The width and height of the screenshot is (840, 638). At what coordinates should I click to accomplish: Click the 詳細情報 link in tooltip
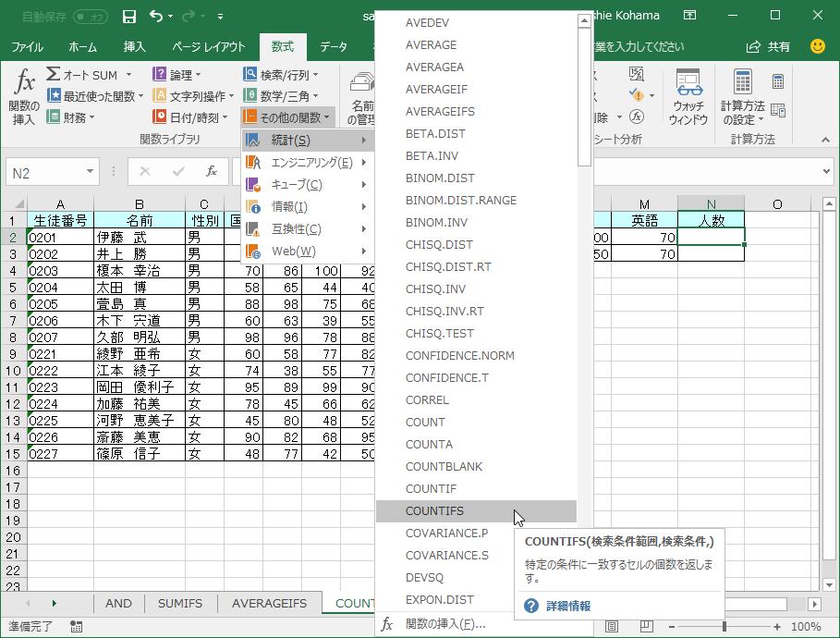(567, 607)
